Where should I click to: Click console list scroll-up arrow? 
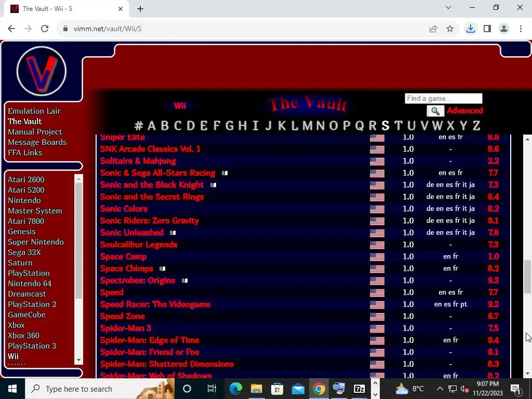[79, 179]
